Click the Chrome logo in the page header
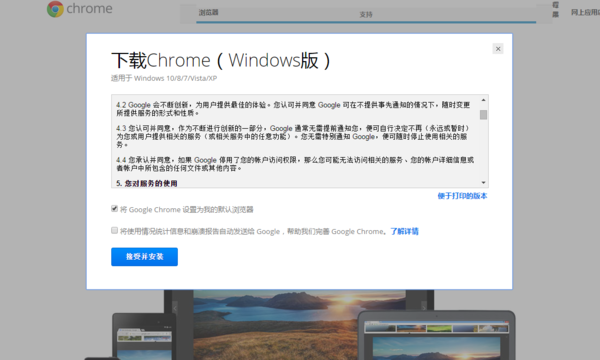The width and height of the screenshot is (600, 360). click(x=80, y=9)
